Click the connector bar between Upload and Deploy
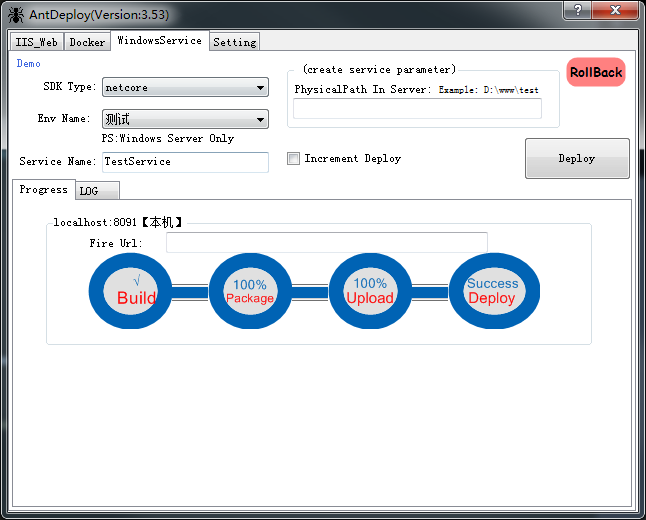The width and height of the screenshot is (646, 520). click(x=430, y=293)
